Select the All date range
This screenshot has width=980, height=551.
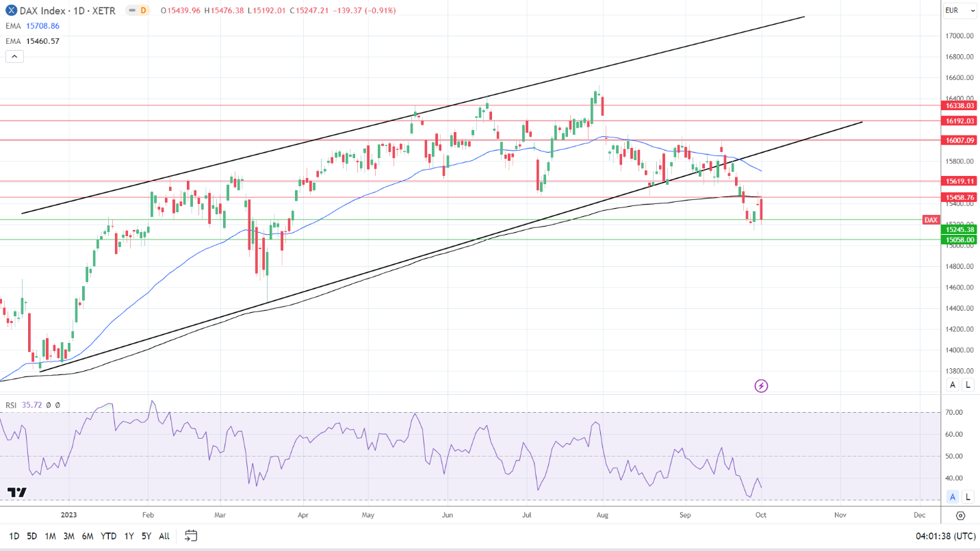click(164, 536)
